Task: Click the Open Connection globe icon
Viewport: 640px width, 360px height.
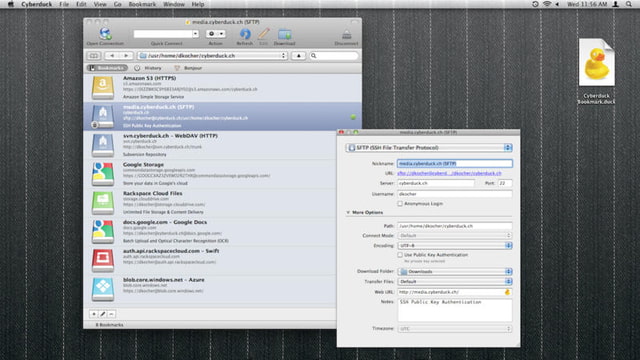Action: point(105,34)
